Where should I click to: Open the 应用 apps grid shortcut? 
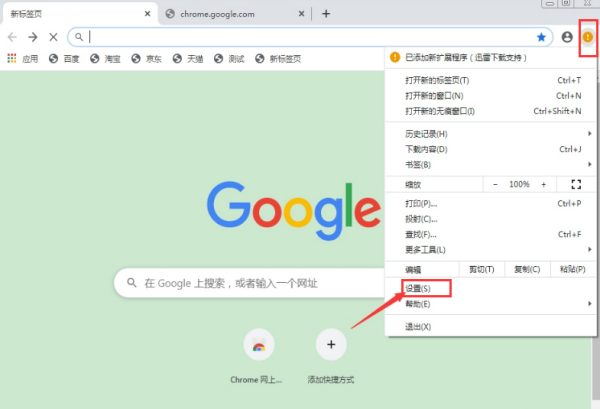pyautogui.click(x=23, y=59)
